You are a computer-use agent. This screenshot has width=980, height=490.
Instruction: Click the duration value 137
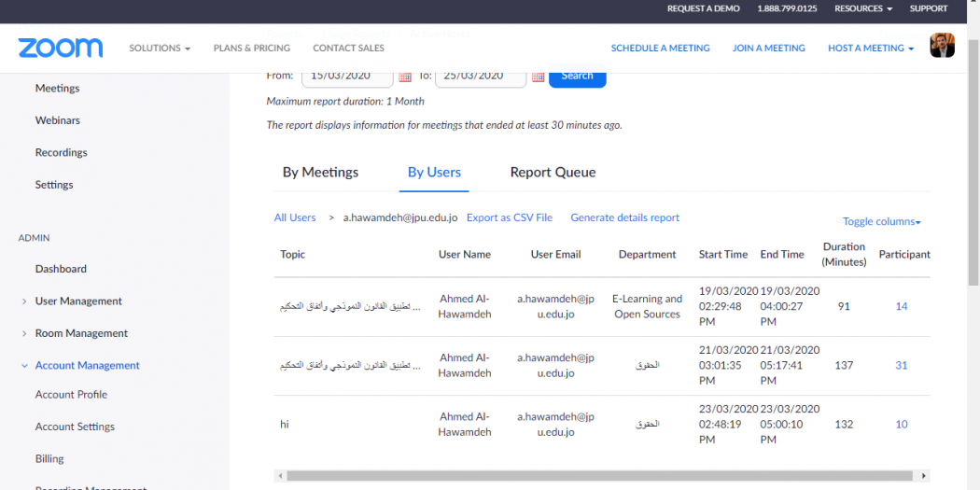[844, 365]
